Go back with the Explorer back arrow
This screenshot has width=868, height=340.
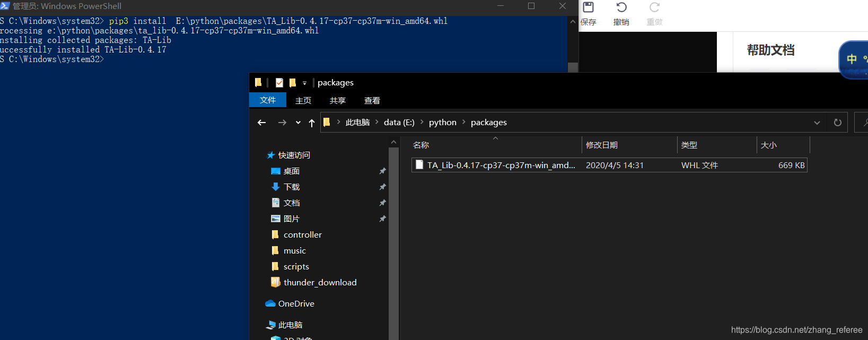261,123
